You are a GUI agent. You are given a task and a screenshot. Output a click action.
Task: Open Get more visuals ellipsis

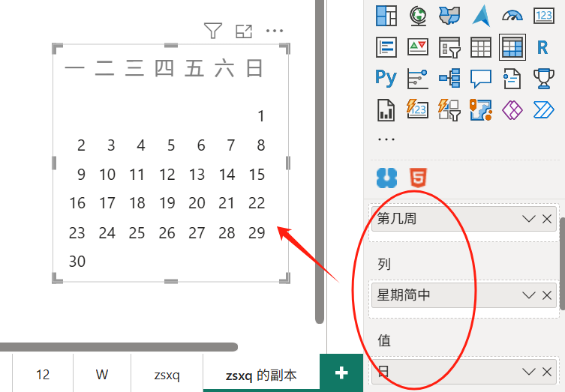[386, 139]
